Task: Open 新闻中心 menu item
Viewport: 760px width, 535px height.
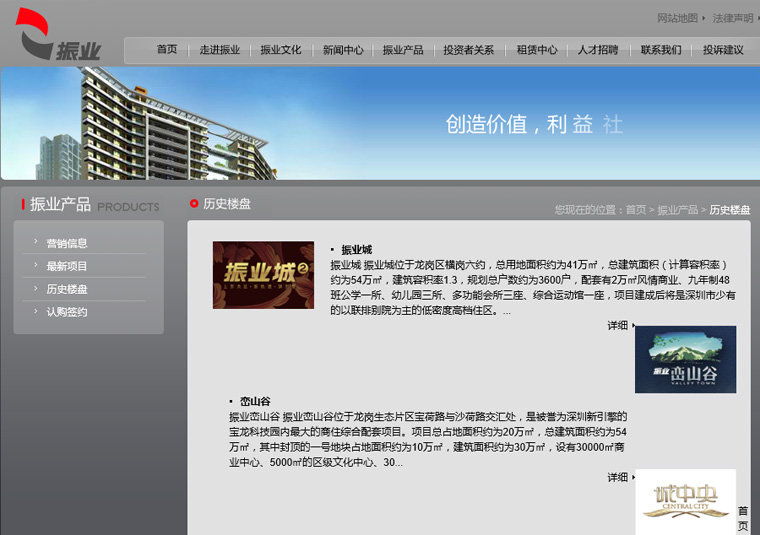Action: (343, 49)
